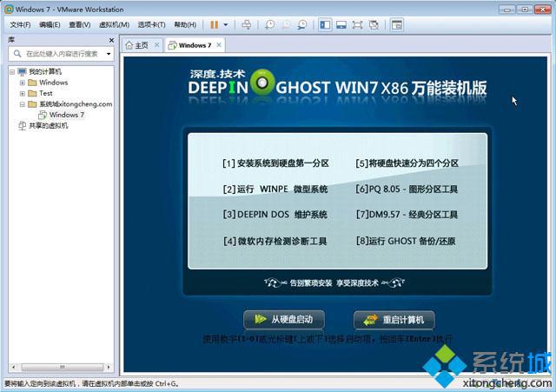Image resolution: width=556 pixels, height=392 pixels.
Task: Collapse the 我的计算机 tree node
Action: (x=12, y=72)
